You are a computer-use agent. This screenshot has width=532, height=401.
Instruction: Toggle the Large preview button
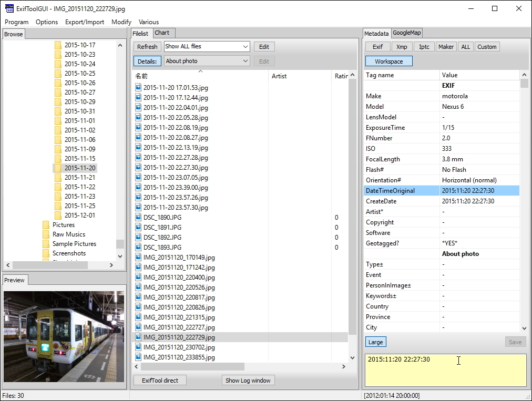[375, 342]
